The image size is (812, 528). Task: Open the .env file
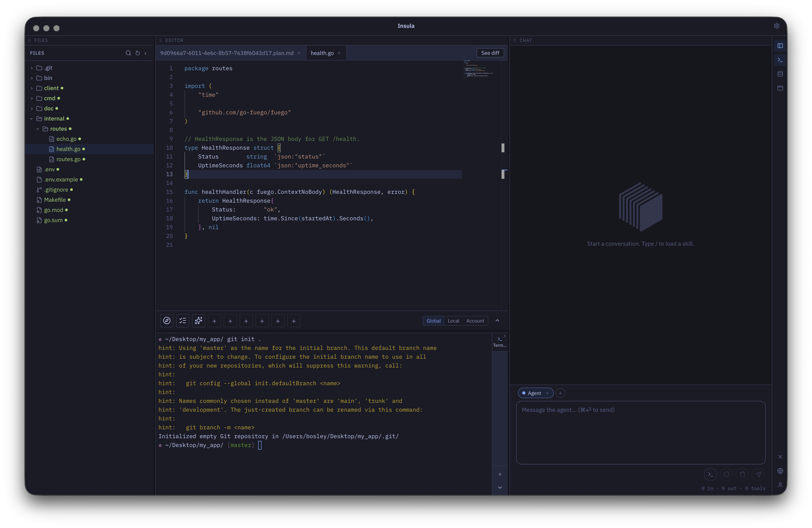[x=89, y=169]
